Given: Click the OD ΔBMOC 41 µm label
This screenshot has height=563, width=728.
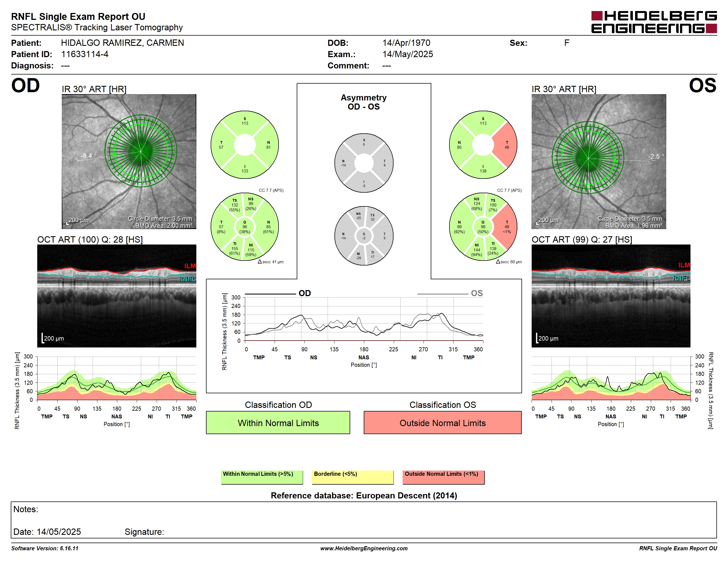Looking at the screenshot, I should pos(271,262).
